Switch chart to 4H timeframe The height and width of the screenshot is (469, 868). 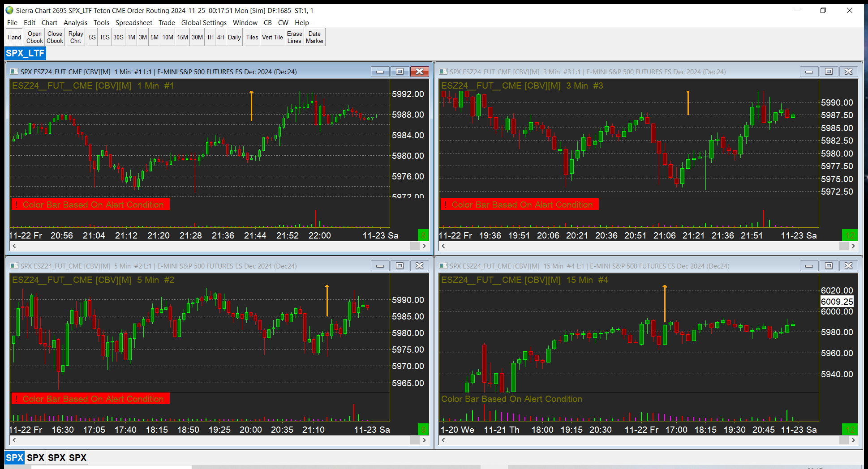pos(220,37)
